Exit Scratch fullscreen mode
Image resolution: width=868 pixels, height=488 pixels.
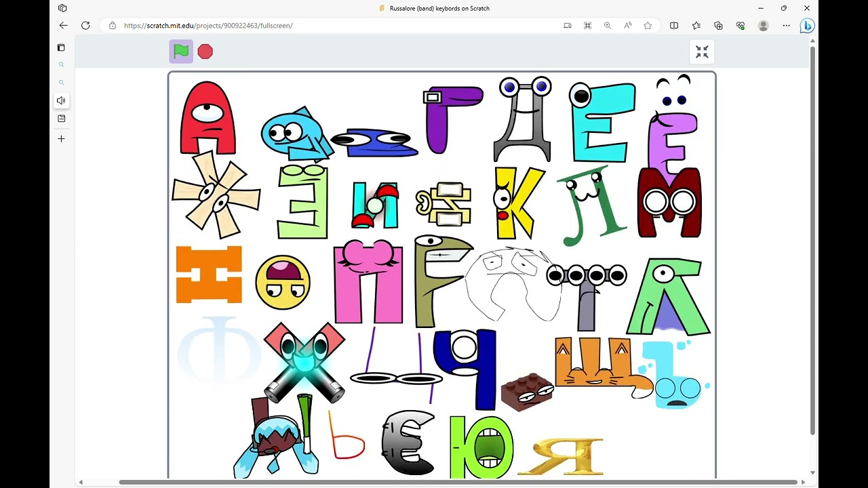[x=702, y=52]
